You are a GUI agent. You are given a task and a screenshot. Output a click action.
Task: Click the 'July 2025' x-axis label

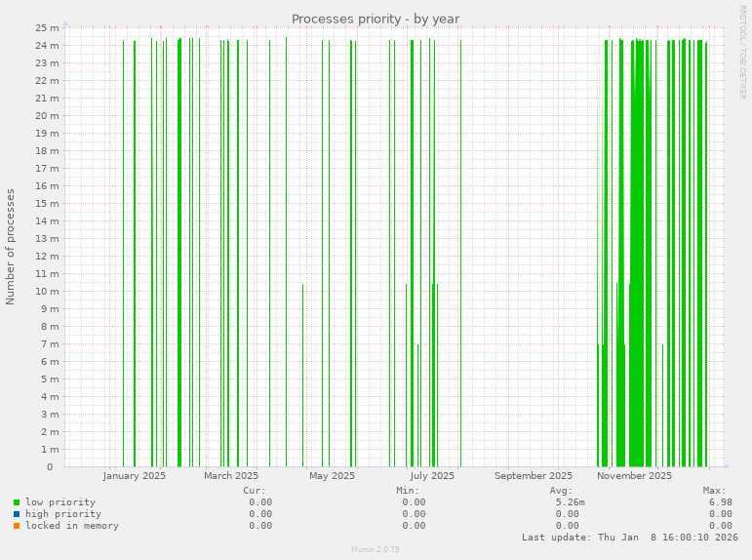point(432,476)
